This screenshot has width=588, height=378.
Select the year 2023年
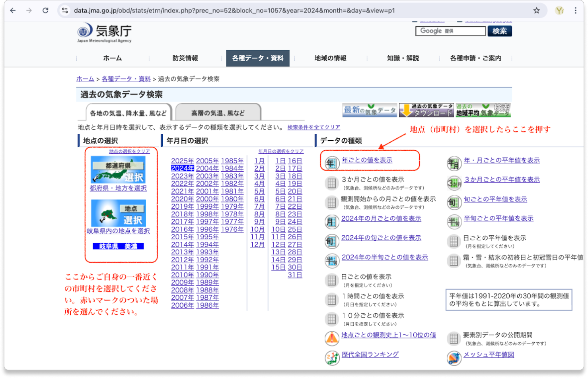click(182, 176)
